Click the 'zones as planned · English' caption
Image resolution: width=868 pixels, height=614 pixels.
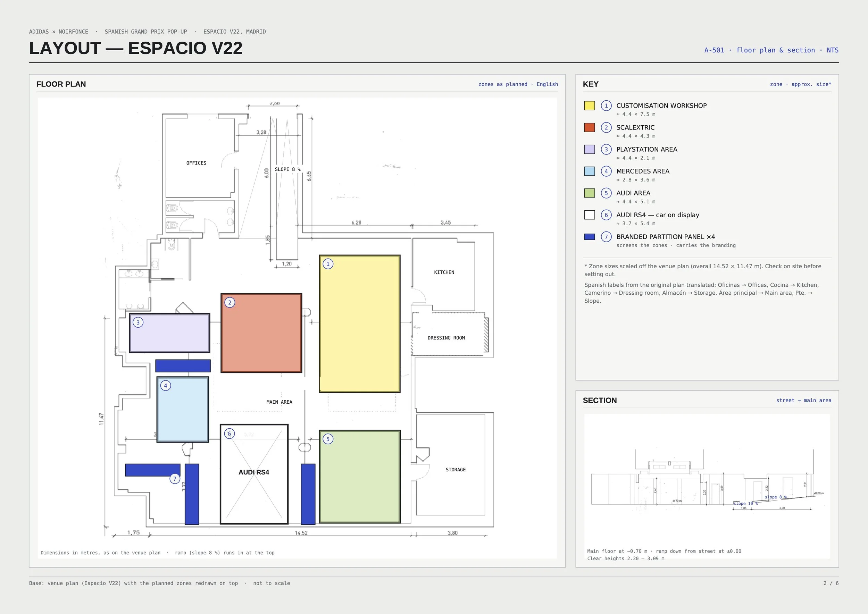518,84
